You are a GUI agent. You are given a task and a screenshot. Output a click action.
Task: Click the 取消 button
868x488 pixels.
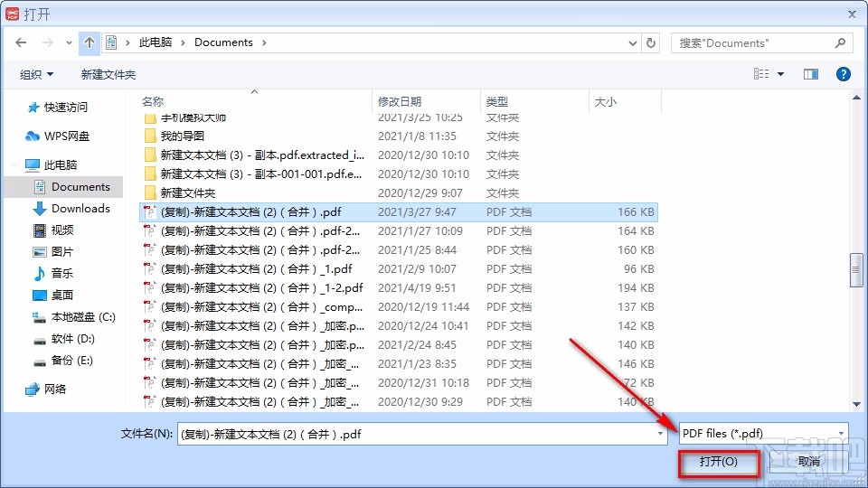(x=808, y=462)
